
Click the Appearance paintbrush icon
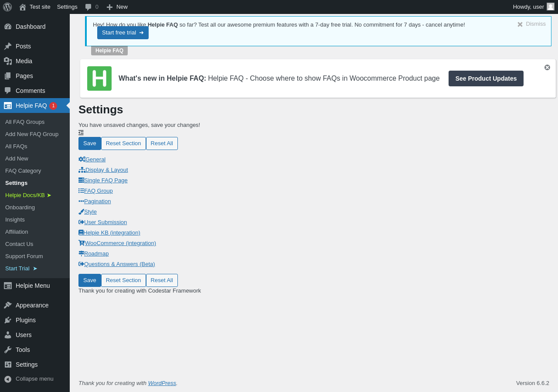click(8, 305)
